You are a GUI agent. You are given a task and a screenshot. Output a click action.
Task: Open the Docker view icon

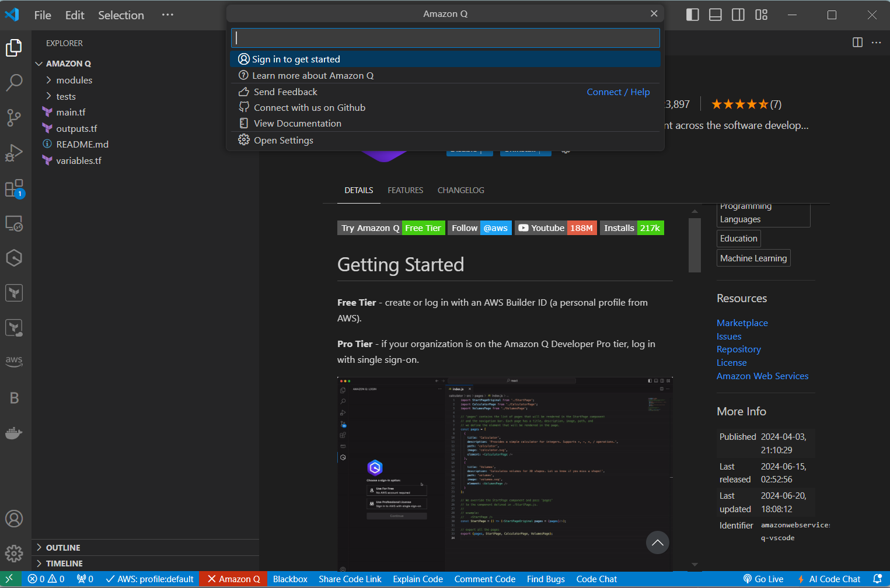pyautogui.click(x=14, y=433)
